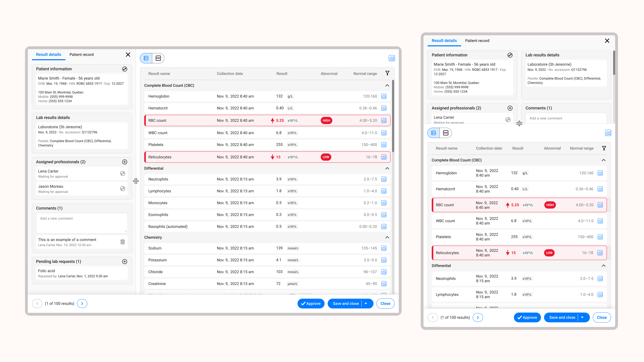
Task: Switch to table list view in right panel
Action: [x=434, y=133]
